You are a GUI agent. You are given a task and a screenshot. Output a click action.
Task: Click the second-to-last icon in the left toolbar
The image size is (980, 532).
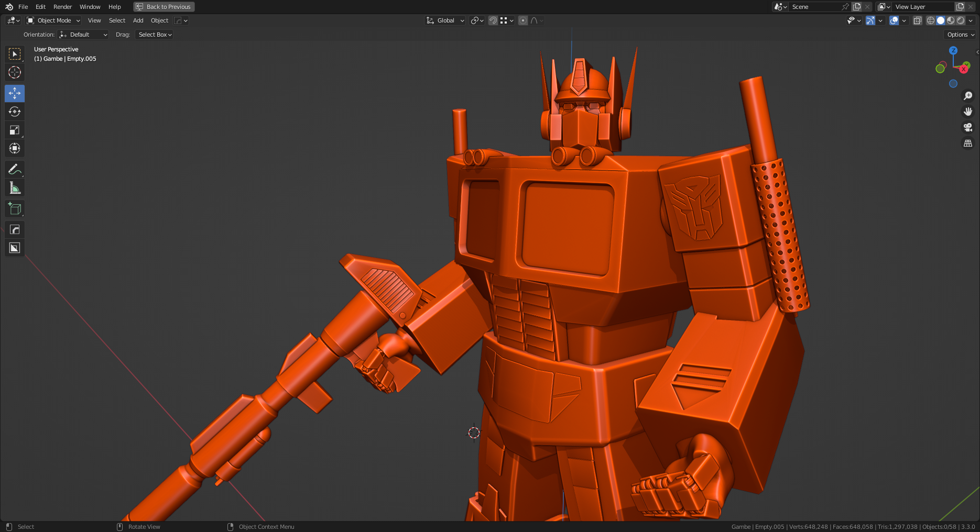15,230
